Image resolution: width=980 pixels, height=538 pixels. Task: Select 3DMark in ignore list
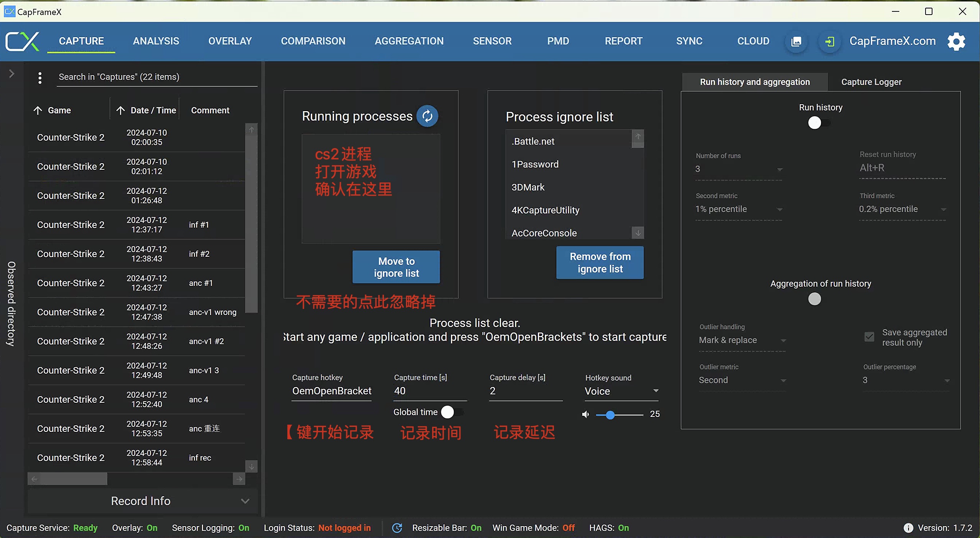(569, 187)
